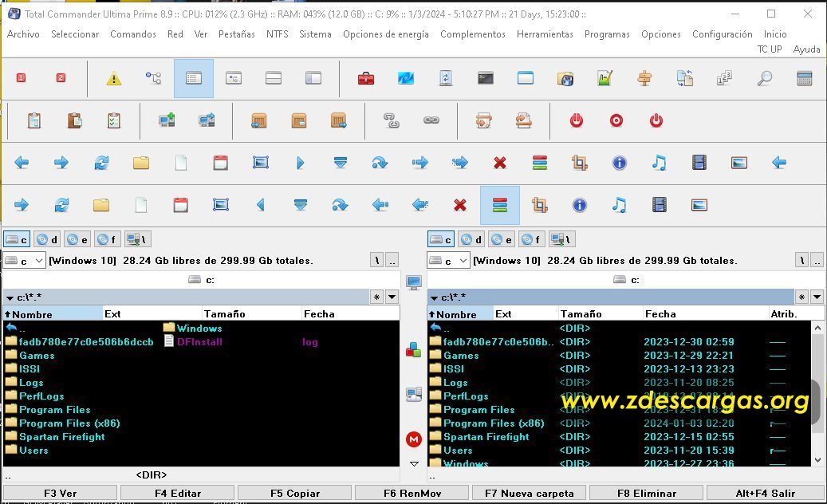
Task: Click the crate with right arrow icon
Action: click(338, 120)
